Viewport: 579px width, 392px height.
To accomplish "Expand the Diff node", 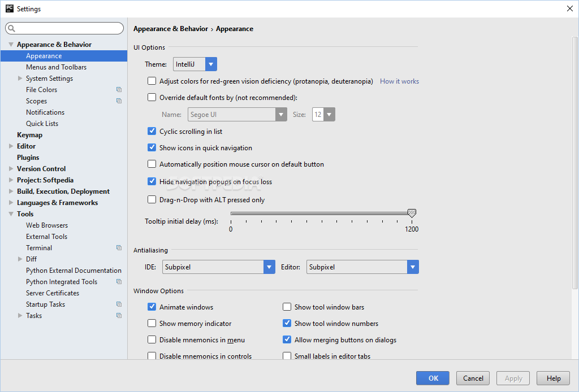I will click(20, 259).
